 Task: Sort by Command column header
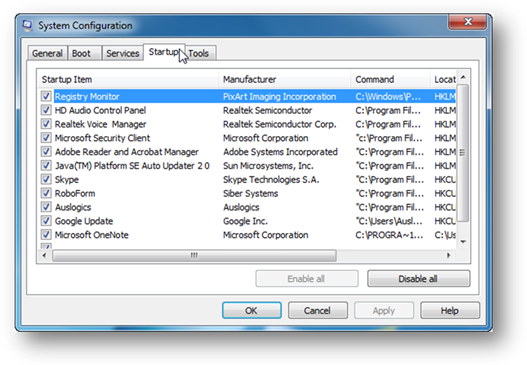point(390,79)
